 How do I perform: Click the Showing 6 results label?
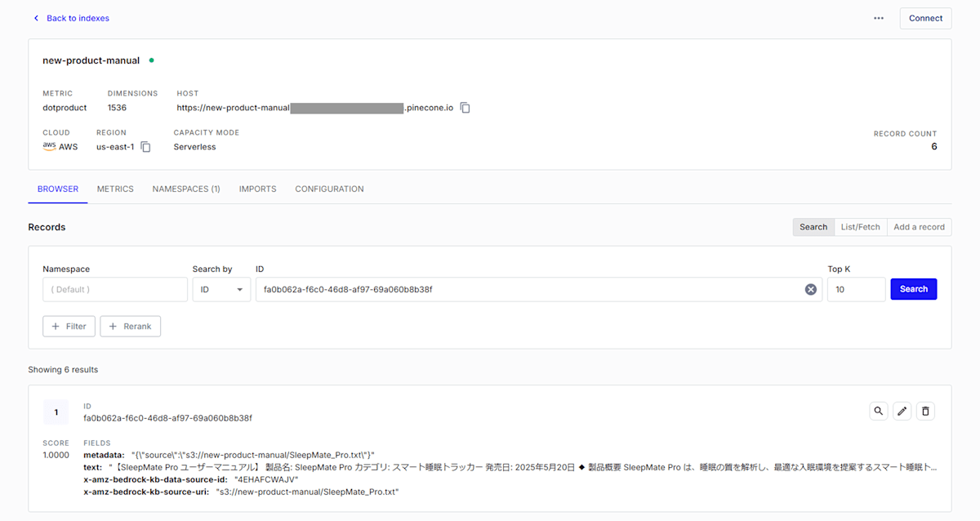tap(63, 370)
